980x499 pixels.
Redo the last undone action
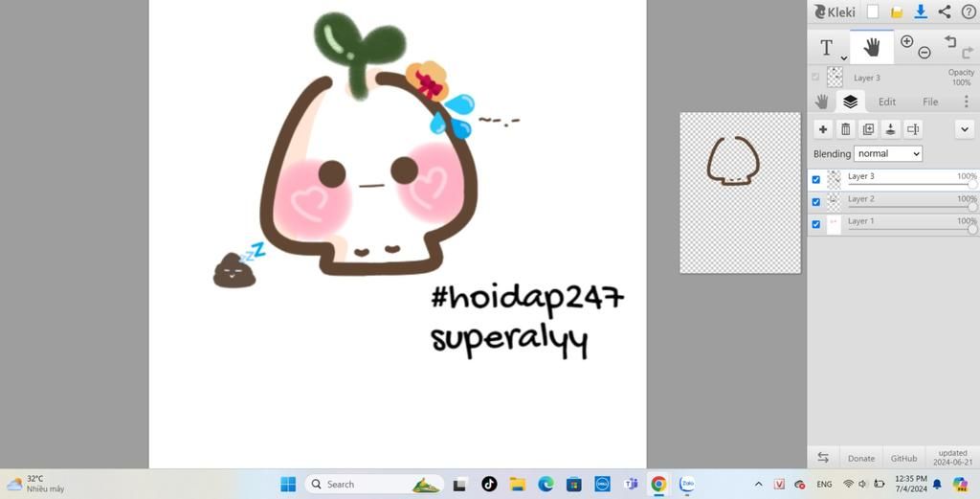969,54
